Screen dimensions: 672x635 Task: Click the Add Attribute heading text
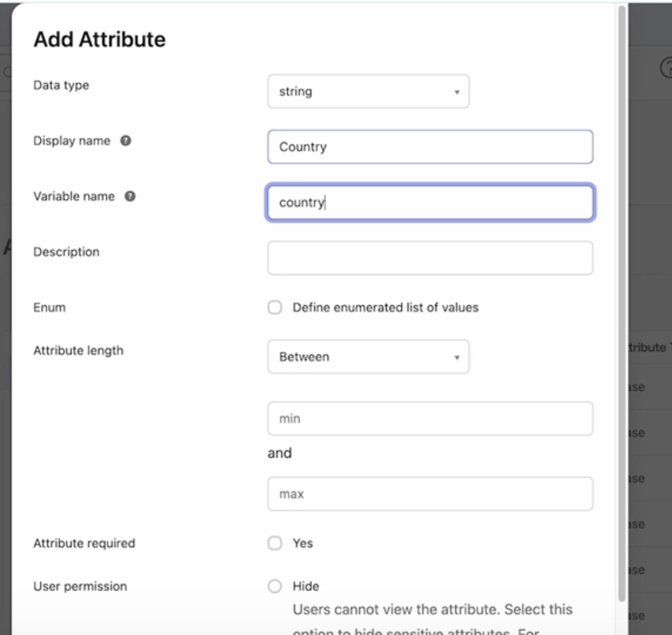click(99, 39)
